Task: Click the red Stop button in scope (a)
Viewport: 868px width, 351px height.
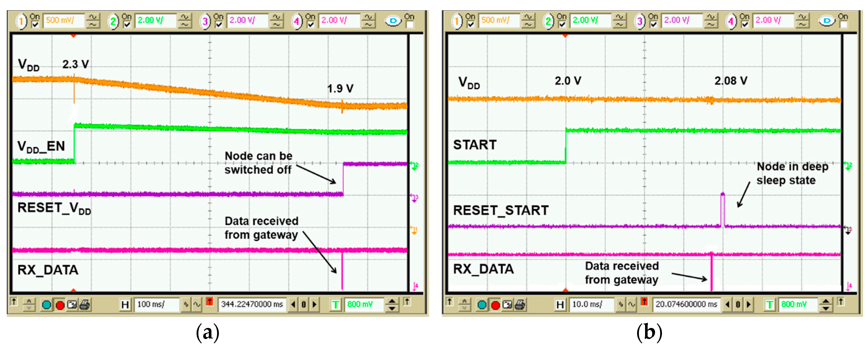Action: pyautogui.click(x=60, y=305)
